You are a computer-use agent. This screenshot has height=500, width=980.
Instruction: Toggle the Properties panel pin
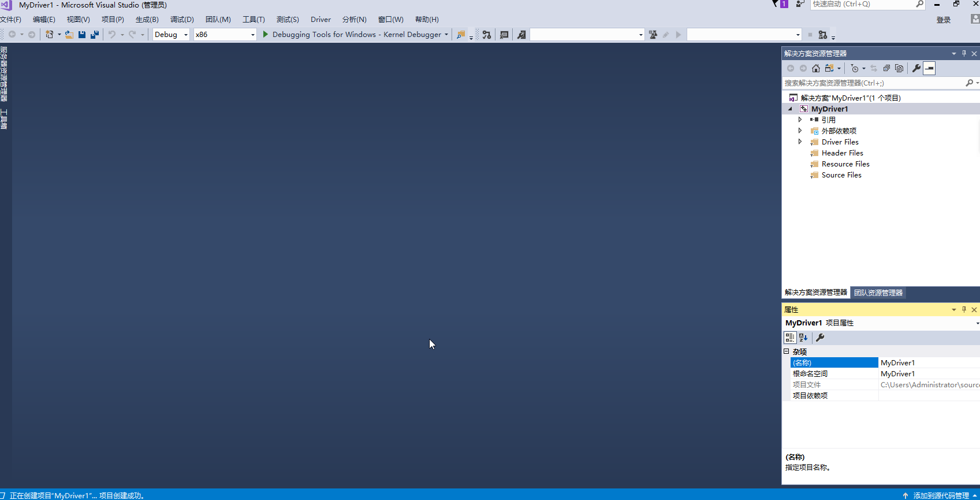tap(964, 309)
